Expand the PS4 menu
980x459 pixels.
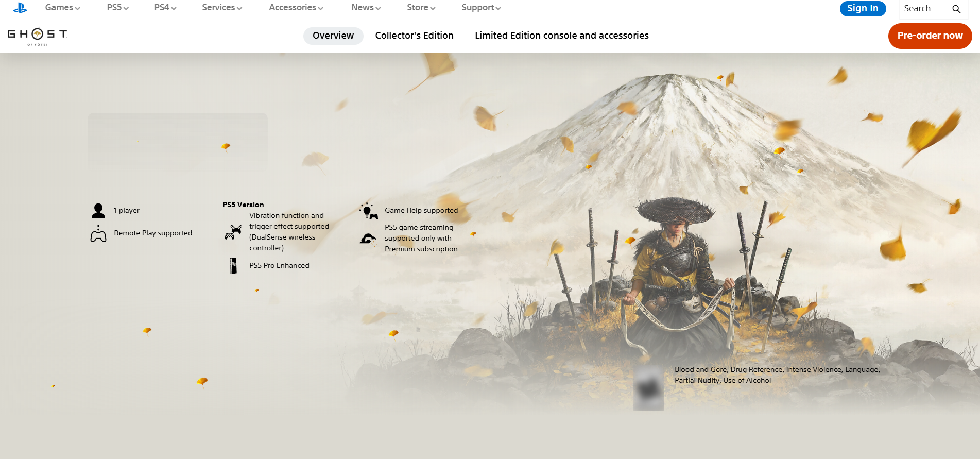pyautogui.click(x=165, y=8)
